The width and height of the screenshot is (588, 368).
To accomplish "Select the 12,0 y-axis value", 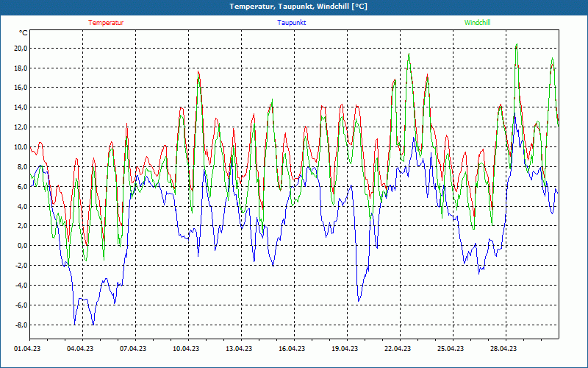I will pyautogui.click(x=21, y=127).
